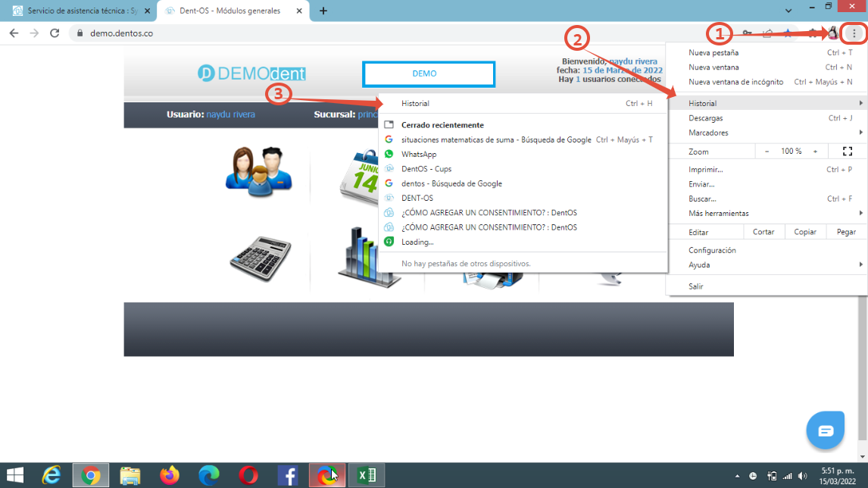Open the taskbar clock and date
Screen dimensions: 868x488
click(x=838, y=476)
